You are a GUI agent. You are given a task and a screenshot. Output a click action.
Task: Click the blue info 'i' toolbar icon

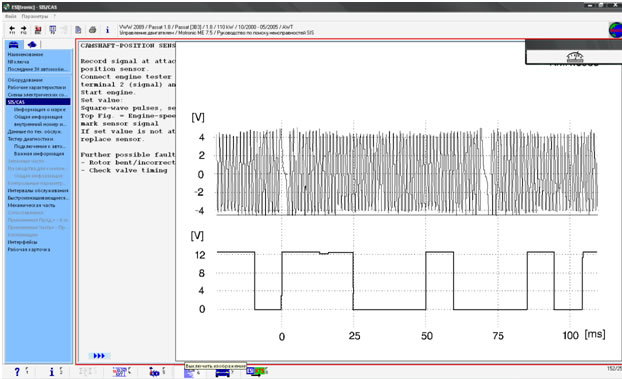click(107, 30)
